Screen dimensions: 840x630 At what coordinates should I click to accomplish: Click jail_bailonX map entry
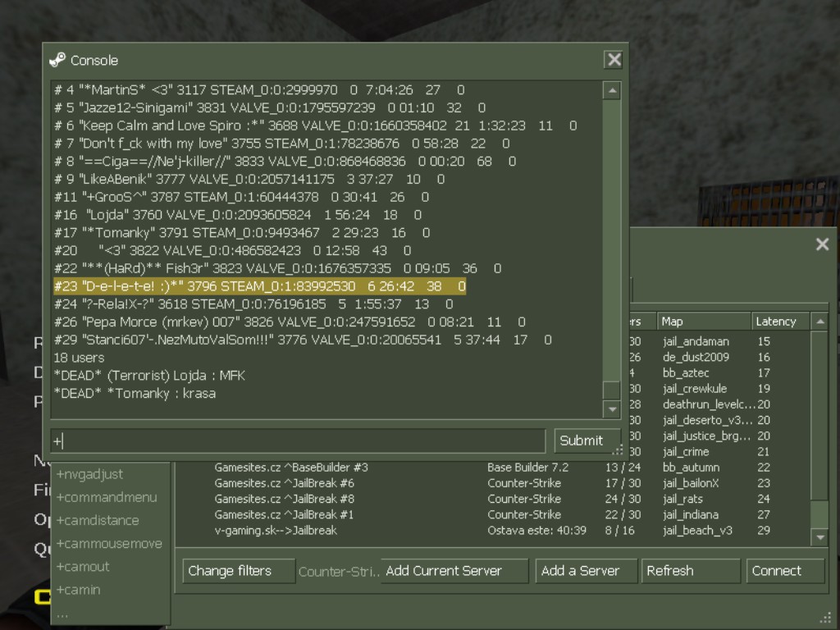coord(691,482)
